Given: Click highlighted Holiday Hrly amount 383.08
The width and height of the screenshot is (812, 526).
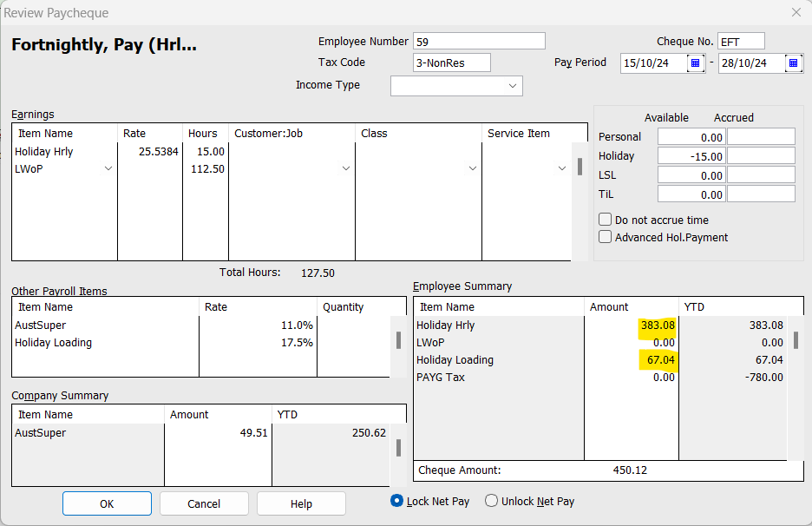Looking at the screenshot, I should (x=658, y=325).
